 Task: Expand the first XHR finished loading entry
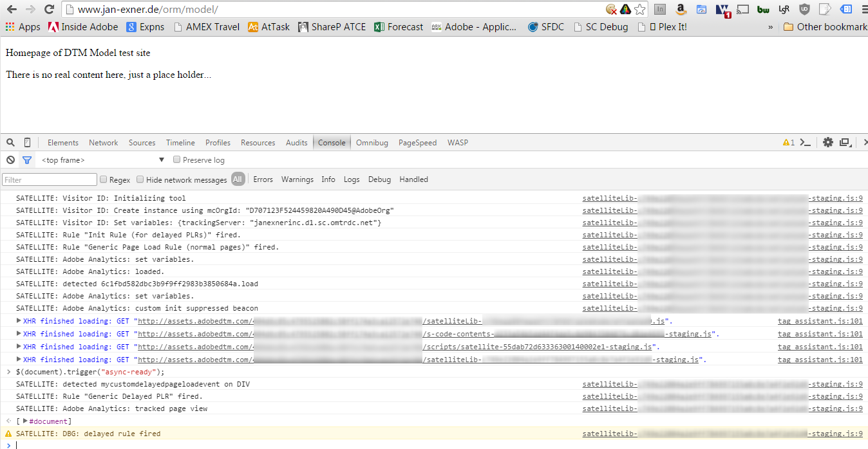pos(19,320)
